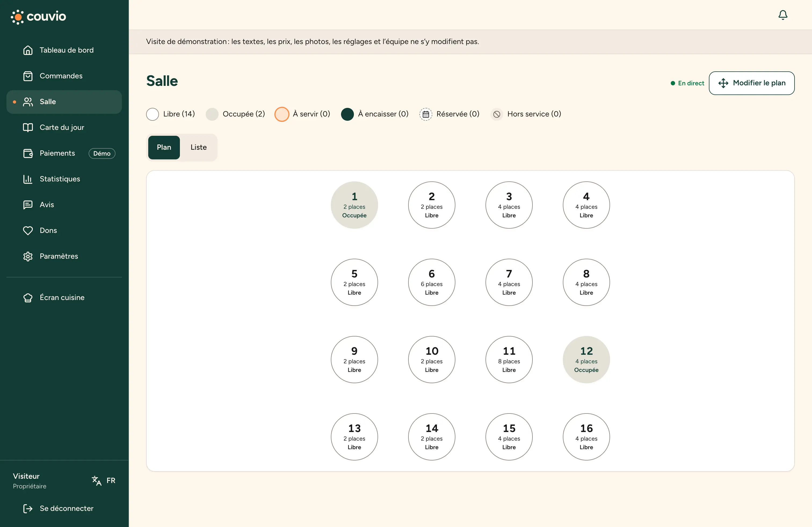This screenshot has width=812, height=527.
Task: Click the Se déconnecter label
Action: 67,508
